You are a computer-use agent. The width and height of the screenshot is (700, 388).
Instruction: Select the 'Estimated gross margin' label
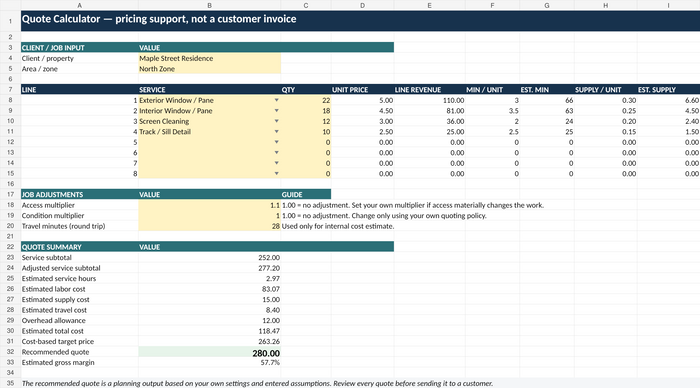[58, 363]
